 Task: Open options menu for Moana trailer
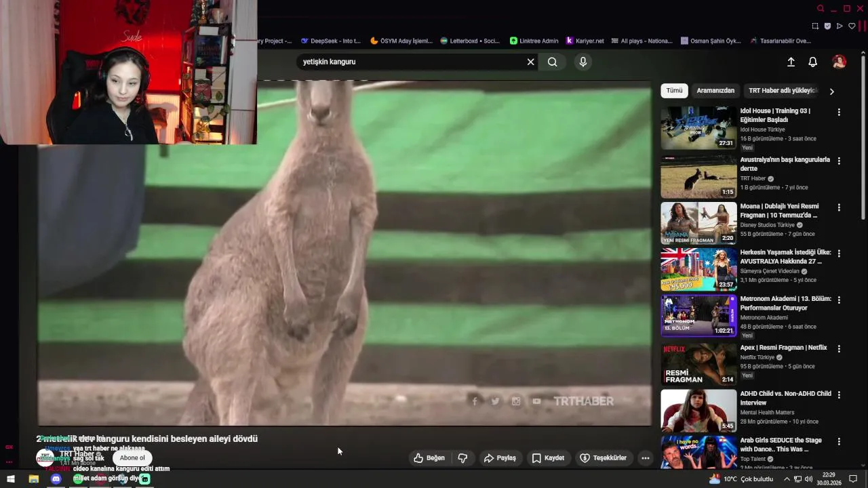pos(839,207)
